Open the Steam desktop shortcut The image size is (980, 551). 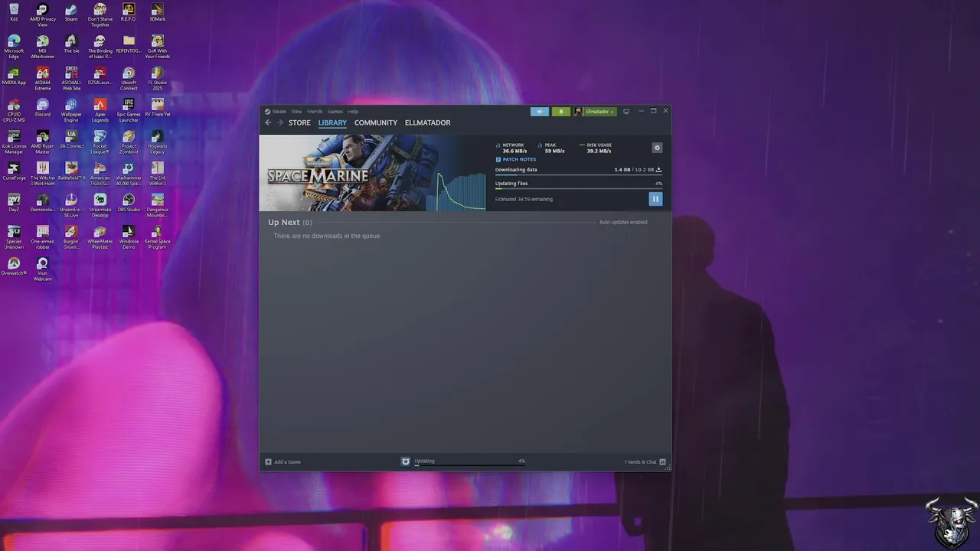[x=71, y=12]
